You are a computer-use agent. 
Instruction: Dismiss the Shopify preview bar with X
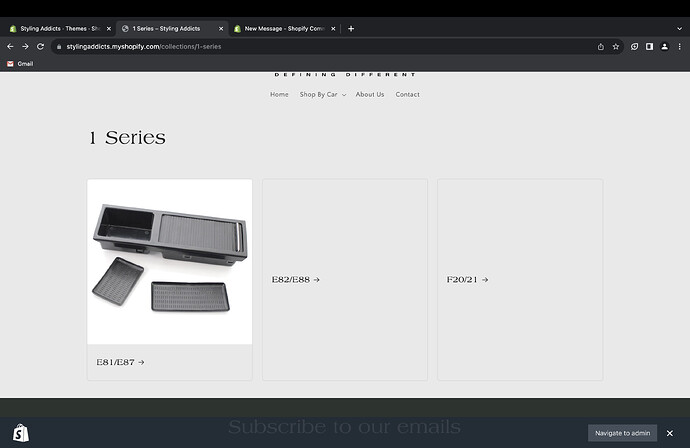click(x=670, y=433)
